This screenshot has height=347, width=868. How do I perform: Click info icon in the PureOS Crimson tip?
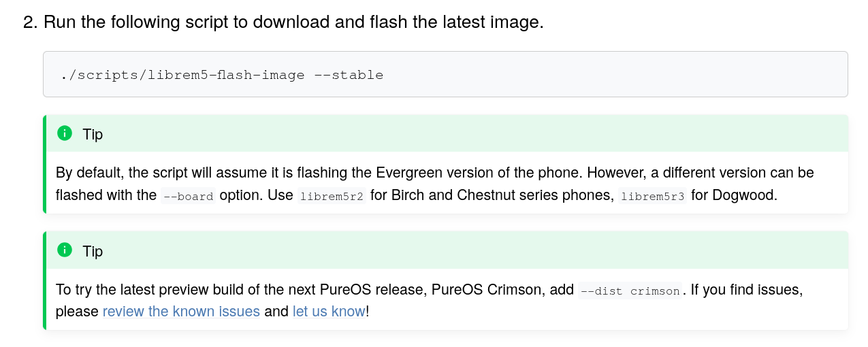[65, 250]
